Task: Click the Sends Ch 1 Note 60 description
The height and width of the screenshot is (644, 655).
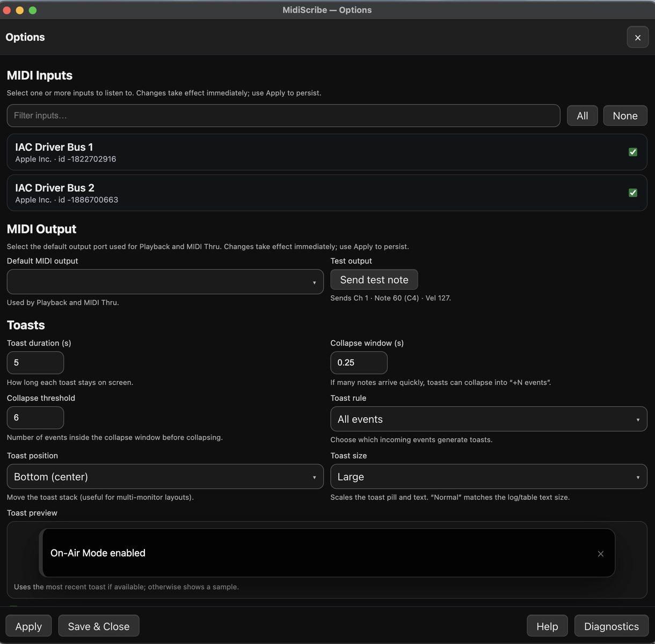Action: point(391,298)
